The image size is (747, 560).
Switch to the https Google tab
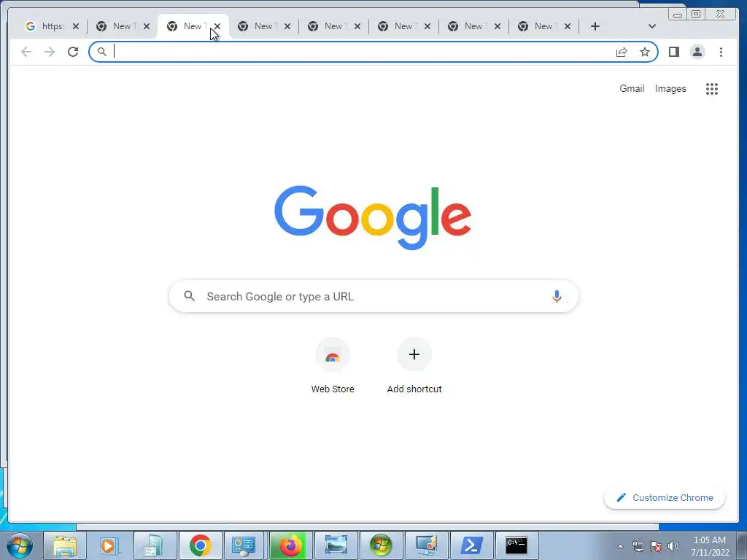[46, 26]
